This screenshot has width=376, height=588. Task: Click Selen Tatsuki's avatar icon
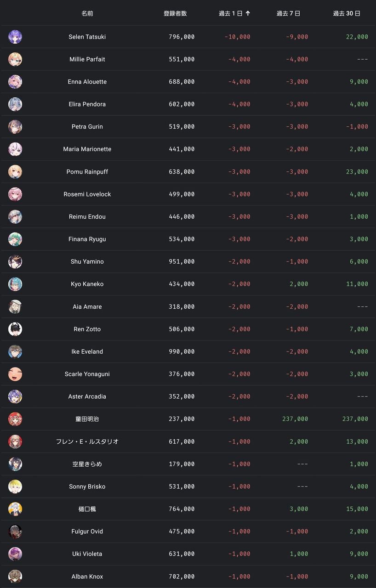tap(15, 37)
